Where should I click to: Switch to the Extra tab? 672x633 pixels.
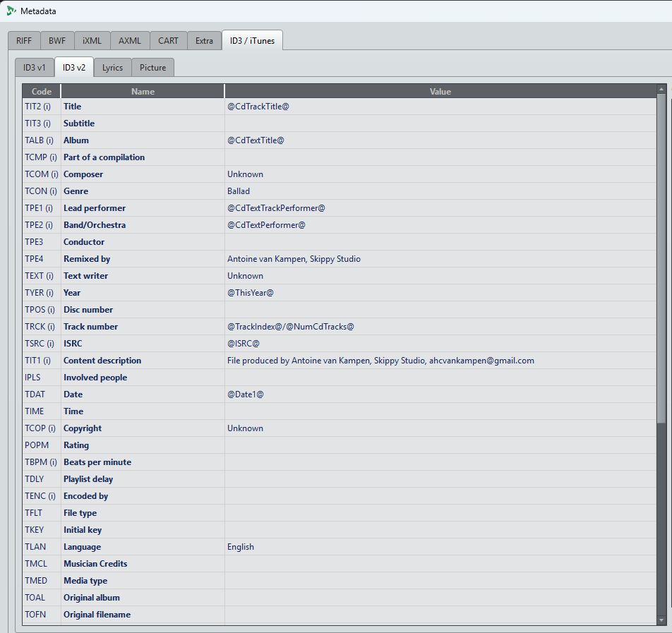[x=204, y=40]
